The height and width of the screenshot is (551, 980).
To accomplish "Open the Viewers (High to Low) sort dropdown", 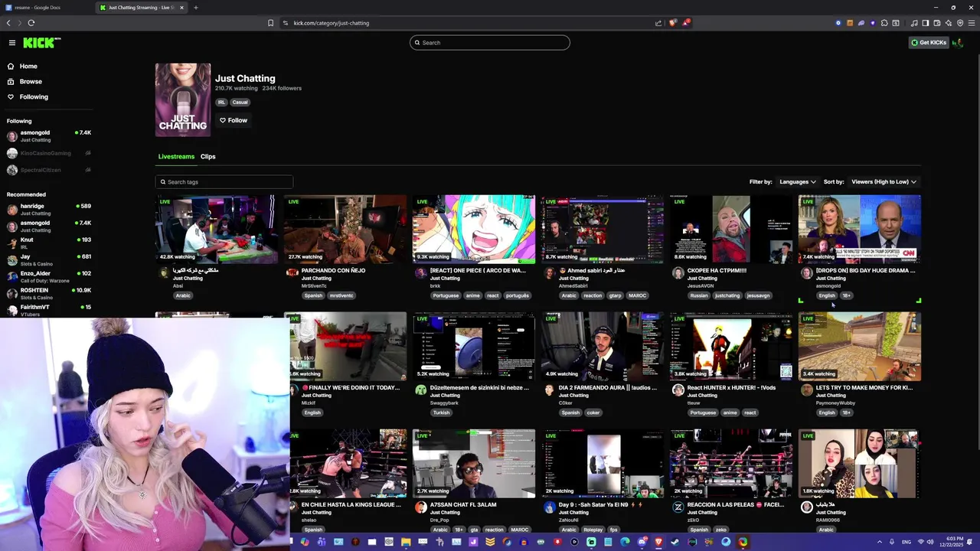I will (884, 182).
